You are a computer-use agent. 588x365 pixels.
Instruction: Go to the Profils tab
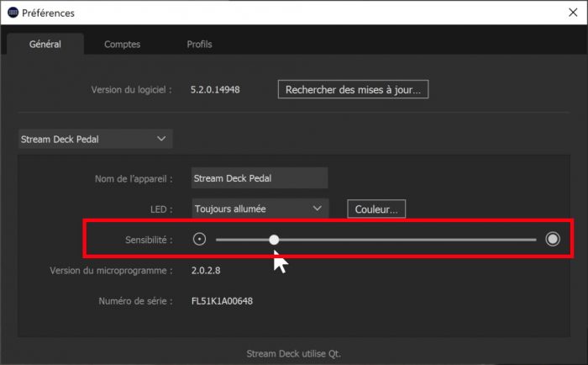199,44
